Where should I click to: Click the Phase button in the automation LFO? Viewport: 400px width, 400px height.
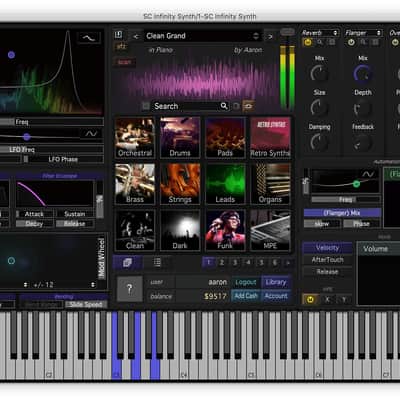tap(362, 224)
